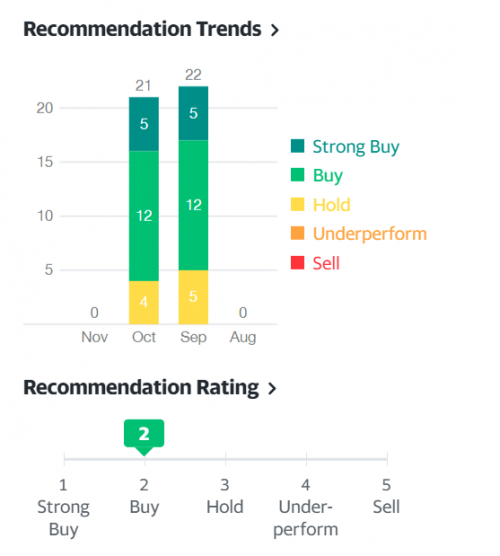Toggle the Underperform legend label
This screenshot has width=500, height=556.
coord(370,234)
